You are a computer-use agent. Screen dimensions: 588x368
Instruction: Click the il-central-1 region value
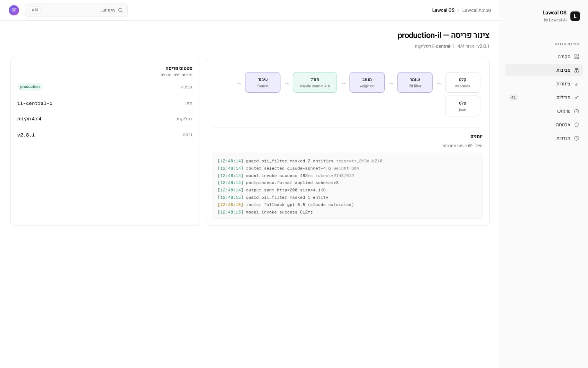pos(35,103)
